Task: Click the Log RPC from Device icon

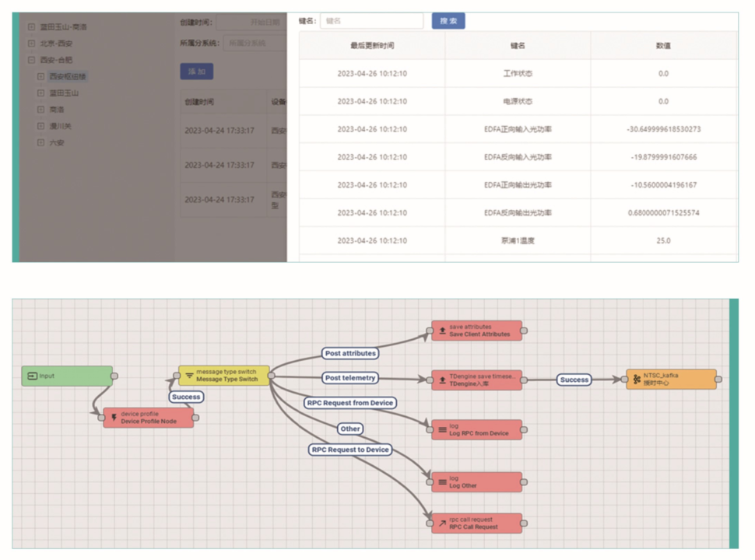Action: point(443,429)
